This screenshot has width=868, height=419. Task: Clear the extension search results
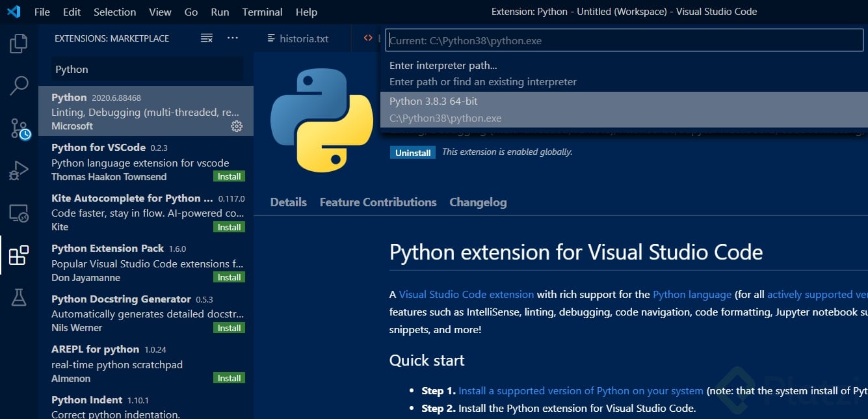[x=207, y=38]
